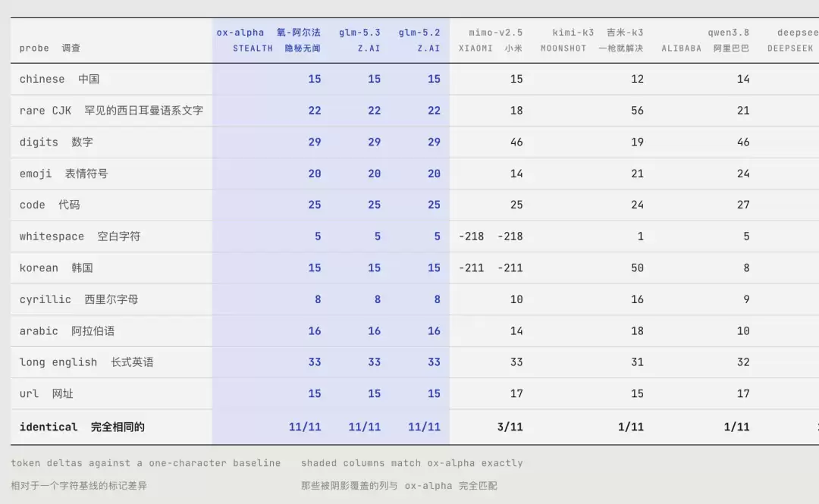Click mimo-v2.5 '-211 -211' in korean row
Viewport: 819px width, 504px height.
click(x=491, y=268)
